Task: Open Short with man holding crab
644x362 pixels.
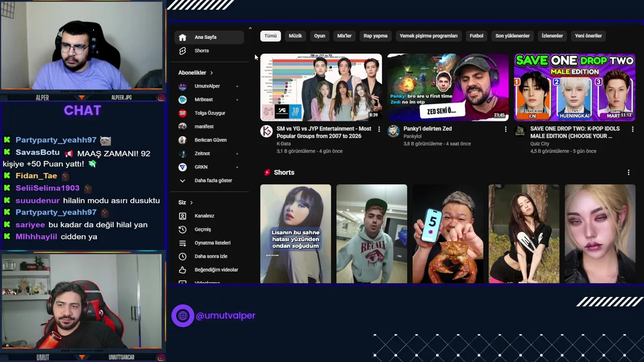Action: point(448,234)
